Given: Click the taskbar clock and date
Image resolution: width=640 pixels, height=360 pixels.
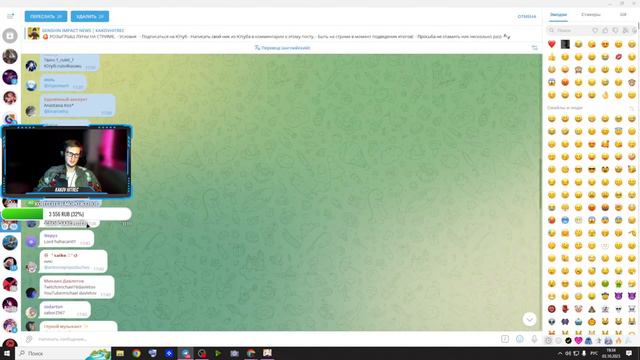Looking at the screenshot, I should coord(611,353).
